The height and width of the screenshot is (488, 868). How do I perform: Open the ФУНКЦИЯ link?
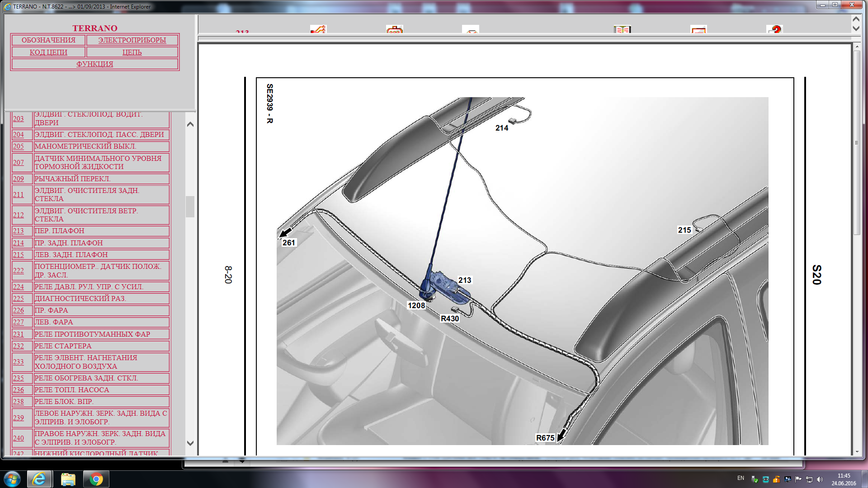[95, 64]
